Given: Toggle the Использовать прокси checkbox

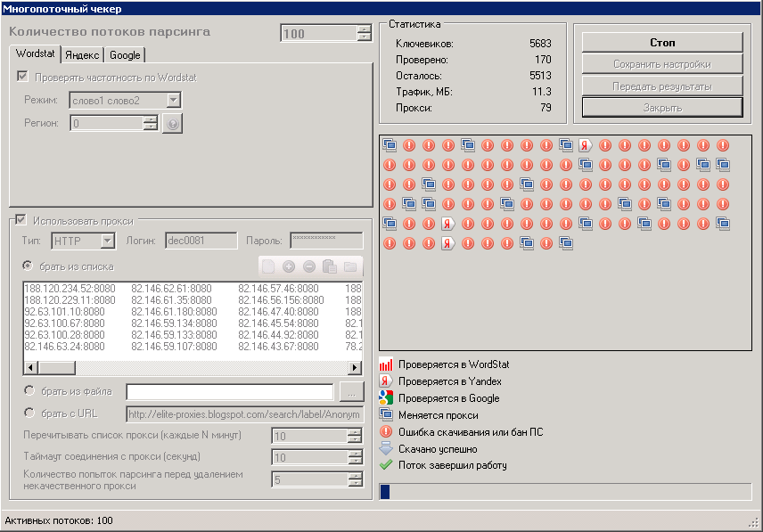Looking at the screenshot, I should tap(21, 220).
